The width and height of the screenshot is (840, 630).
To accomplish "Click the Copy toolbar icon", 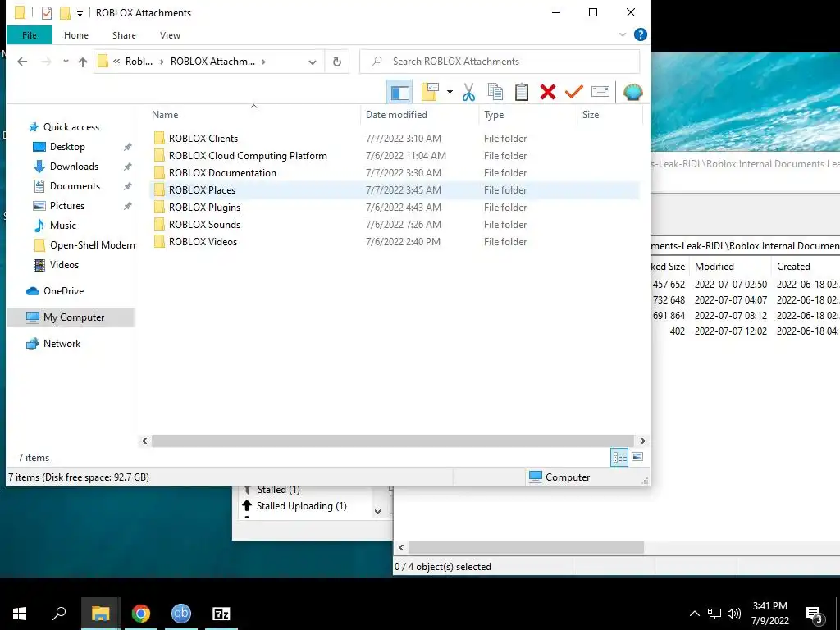I will pyautogui.click(x=495, y=92).
